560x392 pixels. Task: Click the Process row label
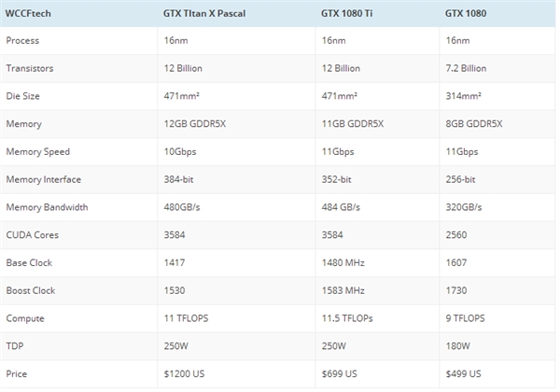[x=23, y=42]
